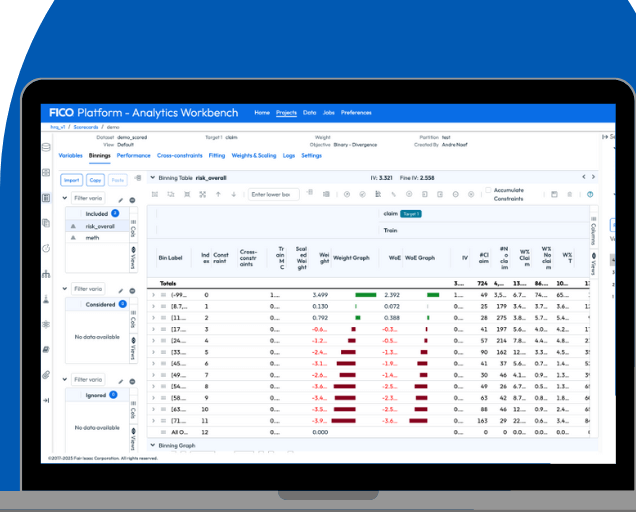Click the move bin down arrow icon
Image resolution: width=636 pixels, height=512 pixels.
tap(234, 194)
